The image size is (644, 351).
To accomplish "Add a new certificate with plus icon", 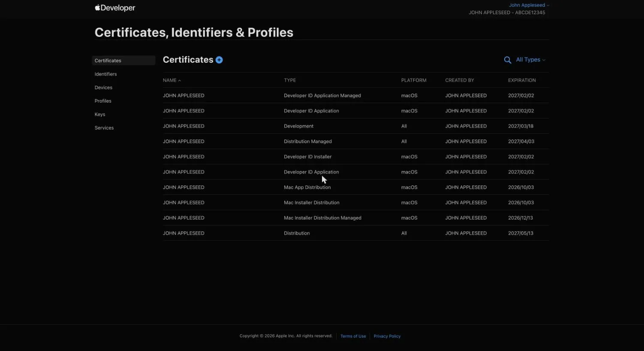I will point(219,60).
